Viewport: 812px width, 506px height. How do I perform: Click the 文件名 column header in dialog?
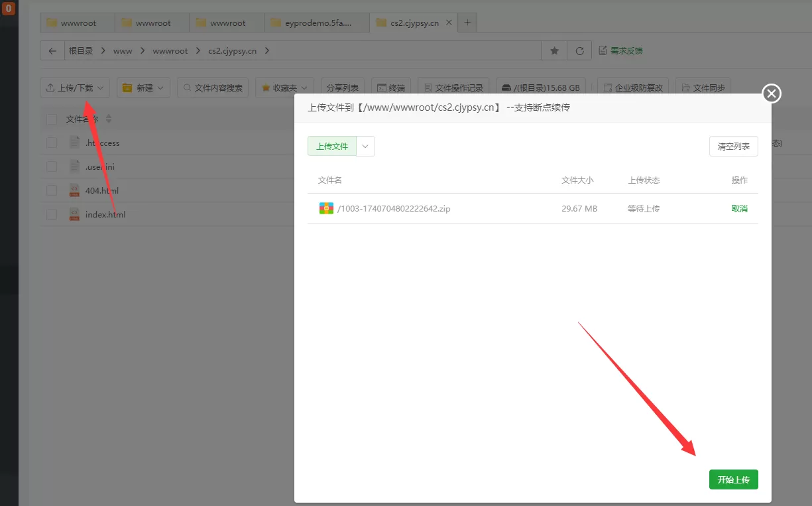(330, 180)
